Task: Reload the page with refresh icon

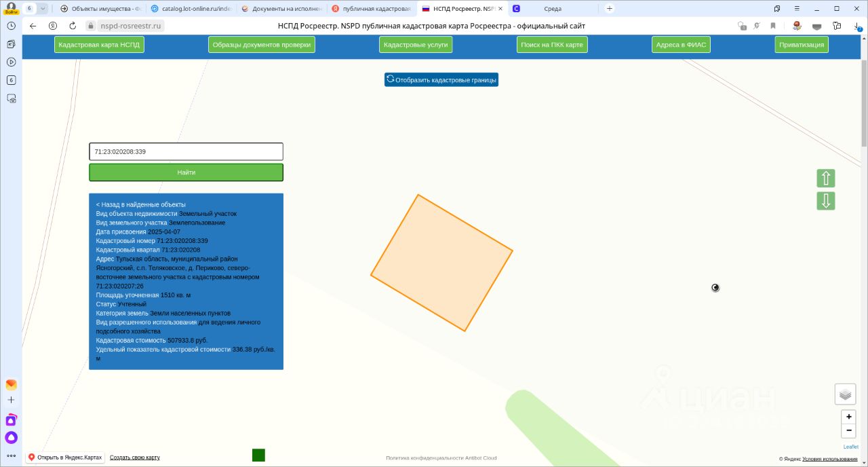Action: pyautogui.click(x=73, y=26)
